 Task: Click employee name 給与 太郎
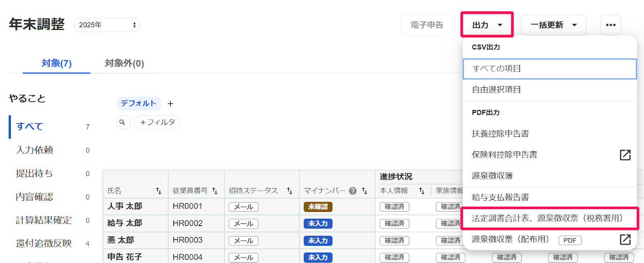point(125,223)
